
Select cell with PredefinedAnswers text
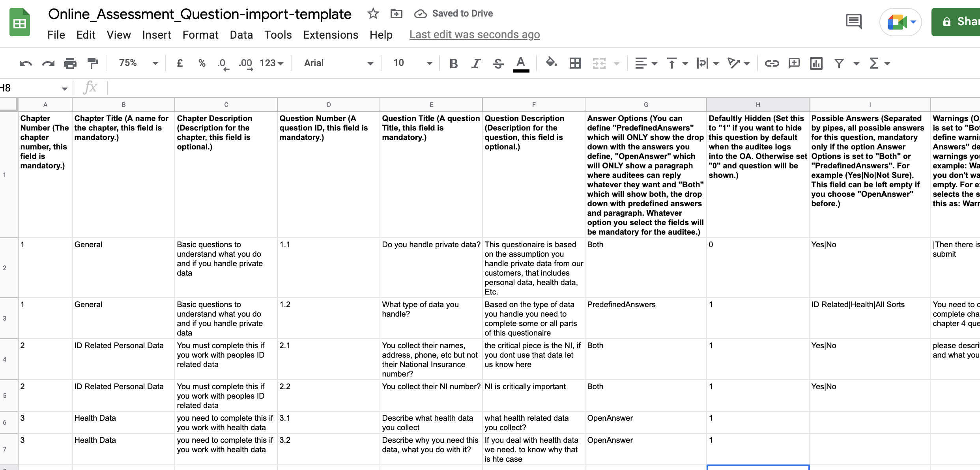point(645,318)
